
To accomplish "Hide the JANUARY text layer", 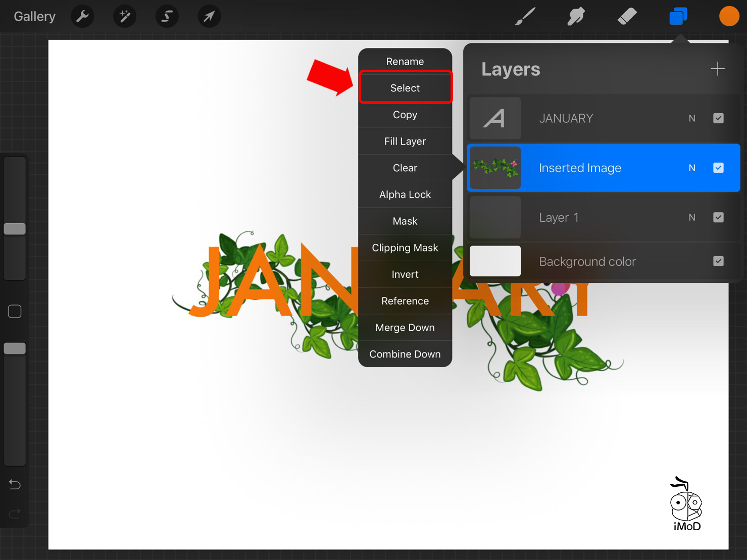I will 718,118.
